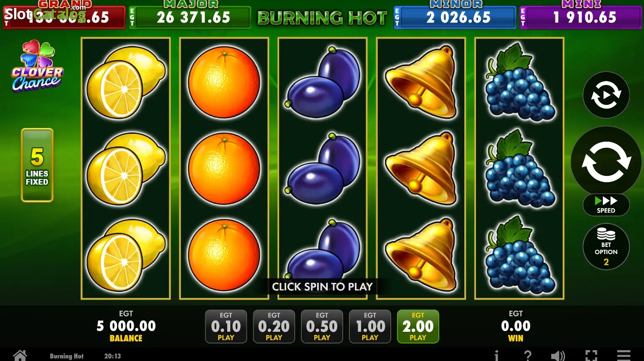
Task: Mute sound with the speaker icon
Action: 558,356
